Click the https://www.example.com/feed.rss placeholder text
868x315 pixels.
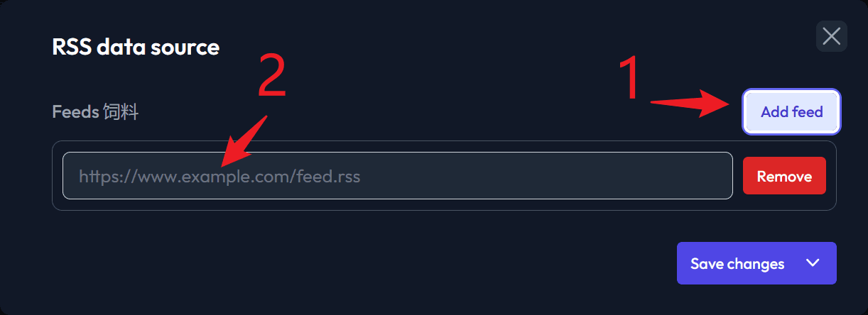point(219,176)
